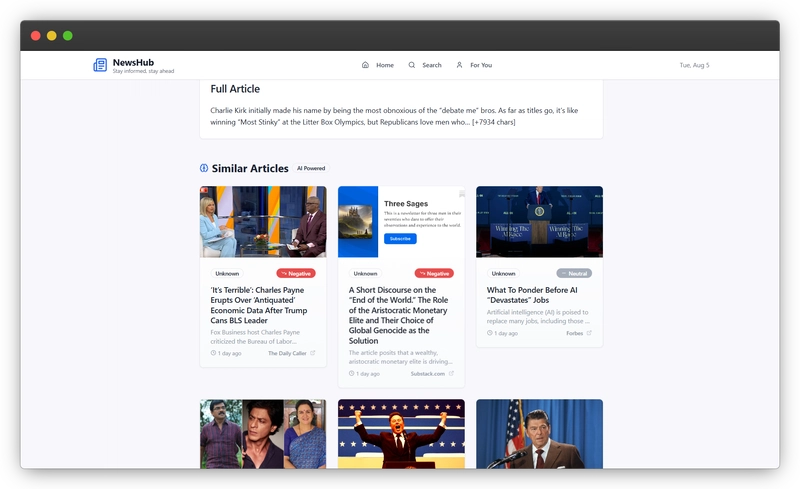Click the Home house icon in navbar

coord(365,65)
